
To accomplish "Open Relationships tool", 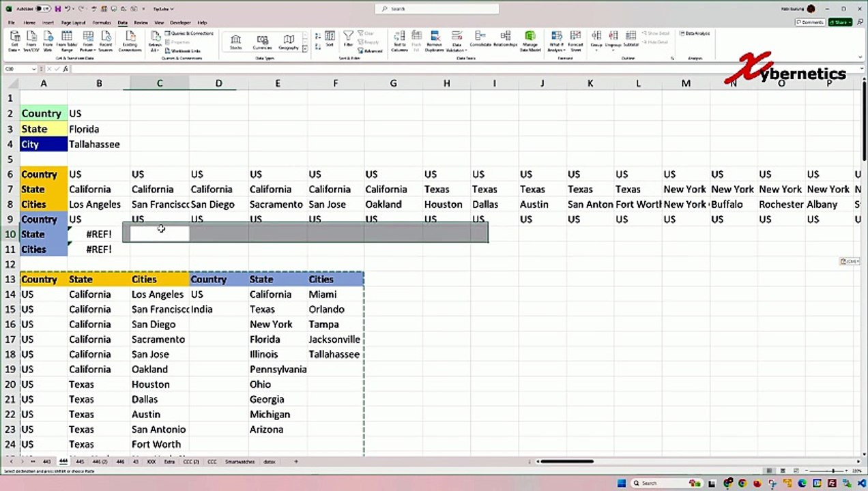I will (x=506, y=40).
